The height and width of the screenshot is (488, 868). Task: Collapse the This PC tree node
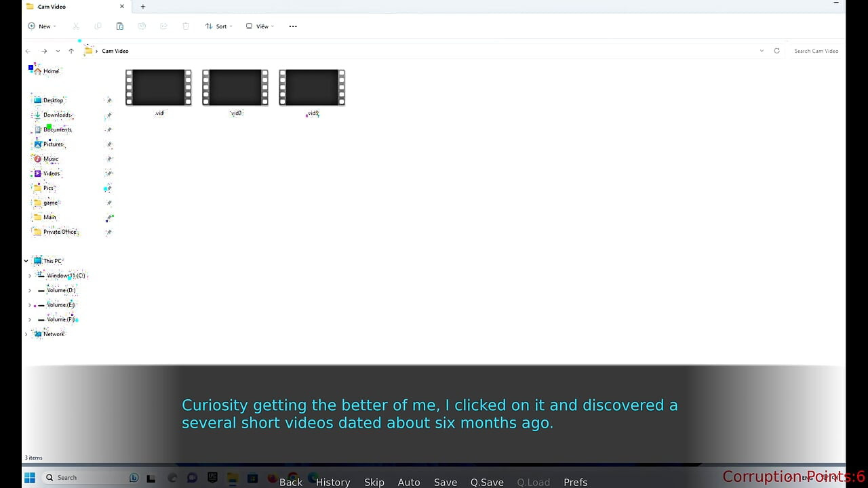[26, 261]
